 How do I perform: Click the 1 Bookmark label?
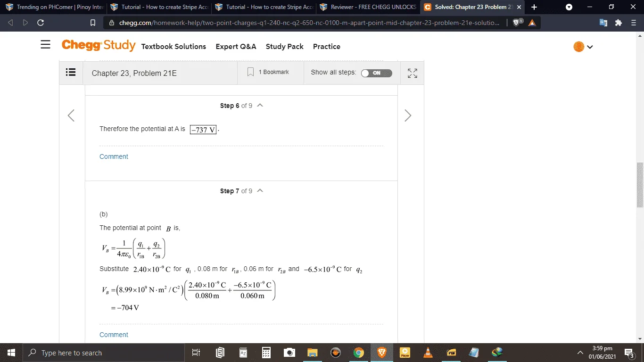[274, 72]
